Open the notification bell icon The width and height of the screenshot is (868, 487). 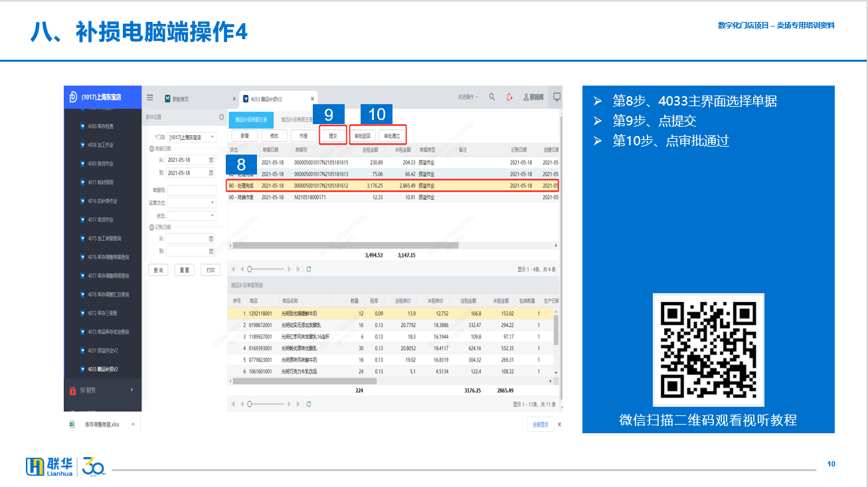(509, 97)
